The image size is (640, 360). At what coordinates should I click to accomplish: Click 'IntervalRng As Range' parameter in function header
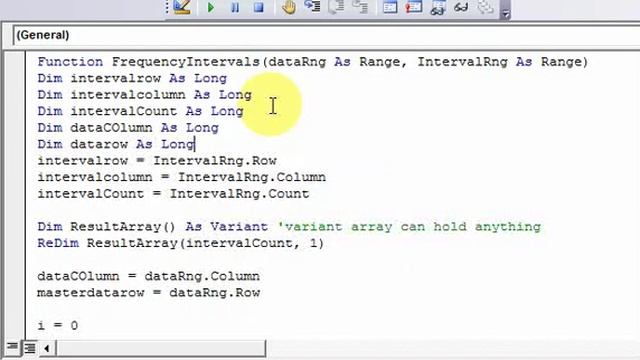coord(501,62)
